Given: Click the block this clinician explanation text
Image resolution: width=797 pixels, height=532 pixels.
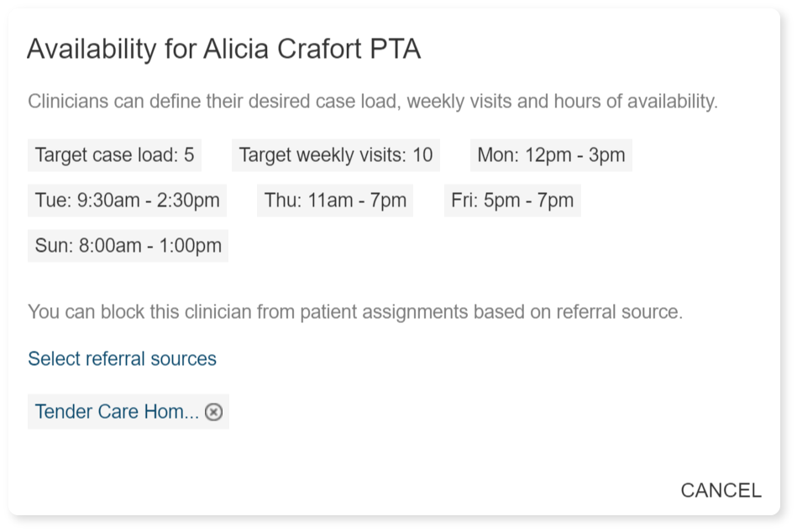Looking at the screenshot, I should [x=354, y=312].
